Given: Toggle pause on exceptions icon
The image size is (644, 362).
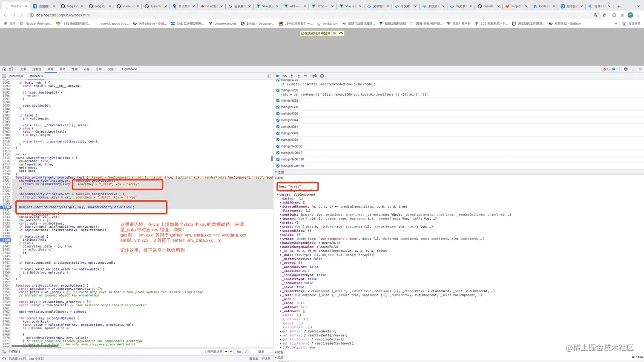Looking at the screenshot, I should pos(322,76).
